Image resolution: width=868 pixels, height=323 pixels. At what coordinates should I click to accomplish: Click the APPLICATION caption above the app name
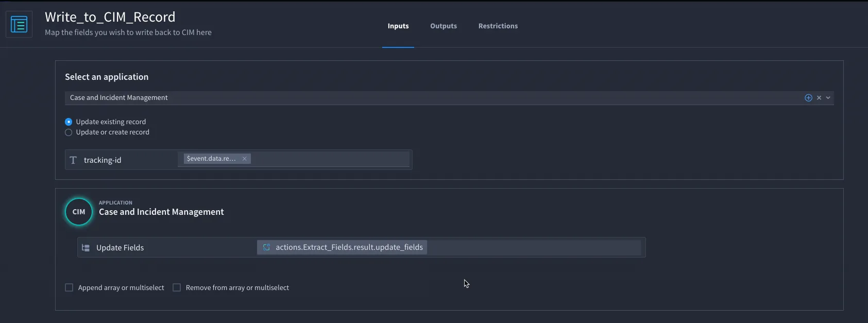[x=115, y=202]
